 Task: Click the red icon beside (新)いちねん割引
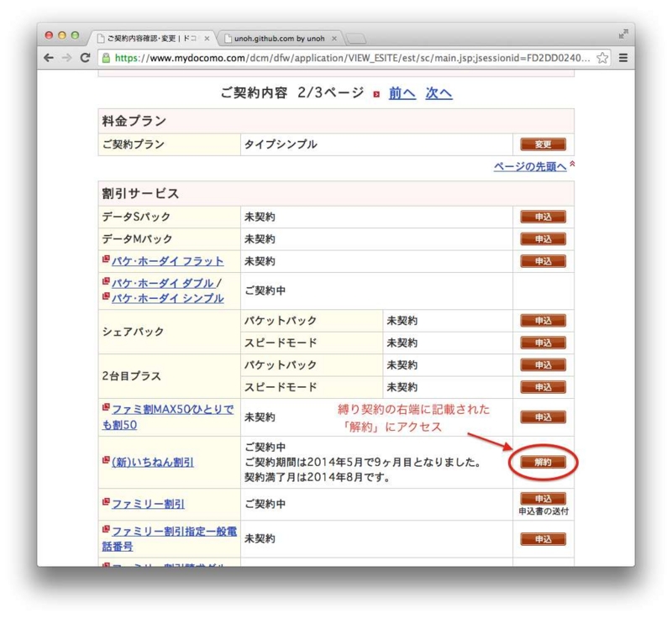(106, 460)
